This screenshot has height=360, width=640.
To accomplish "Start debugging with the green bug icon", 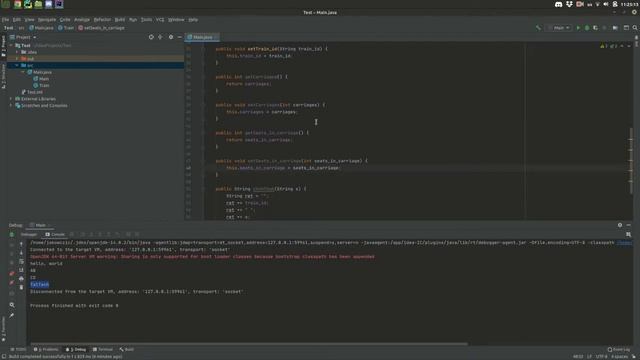I will point(587,28).
